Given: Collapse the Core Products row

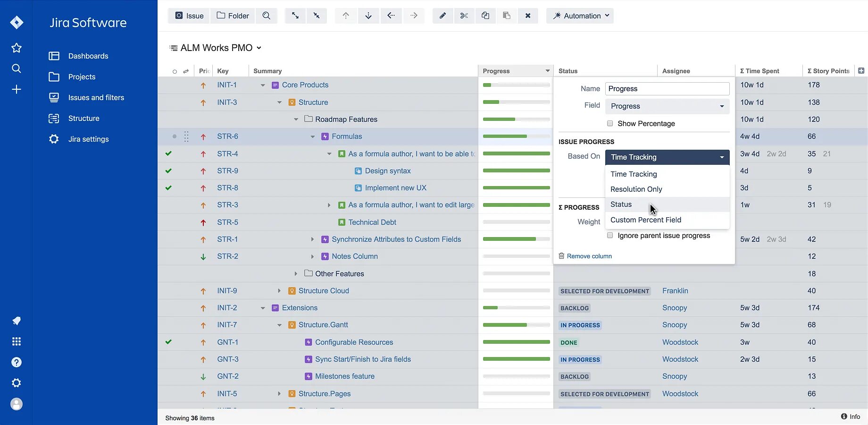Looking at the screenshot, I should [x=263, y=85].
